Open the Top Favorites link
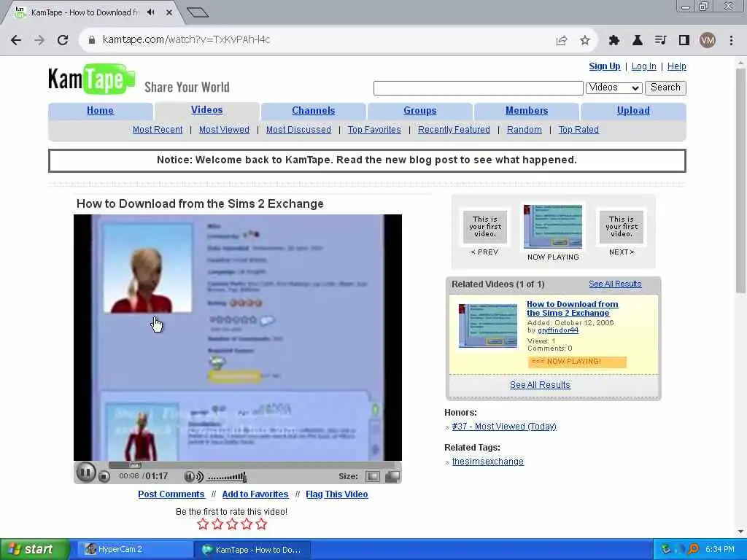Screen dimensions: 747x560 374,130
